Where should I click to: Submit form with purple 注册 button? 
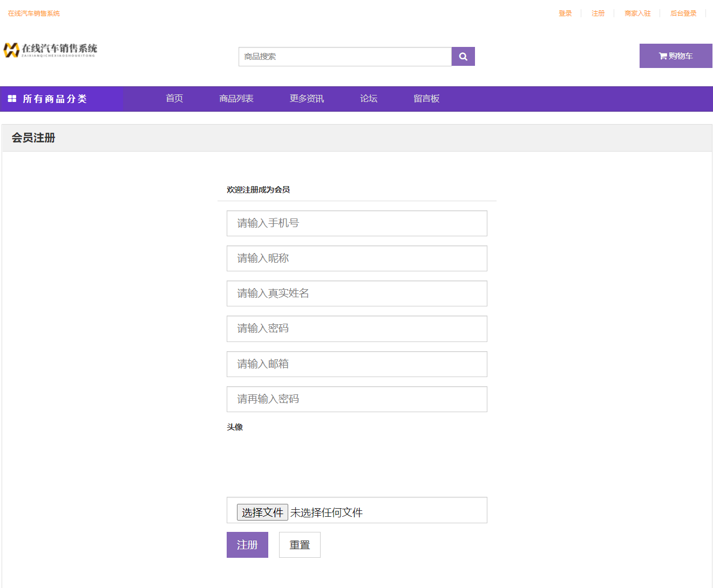point(247,545)
